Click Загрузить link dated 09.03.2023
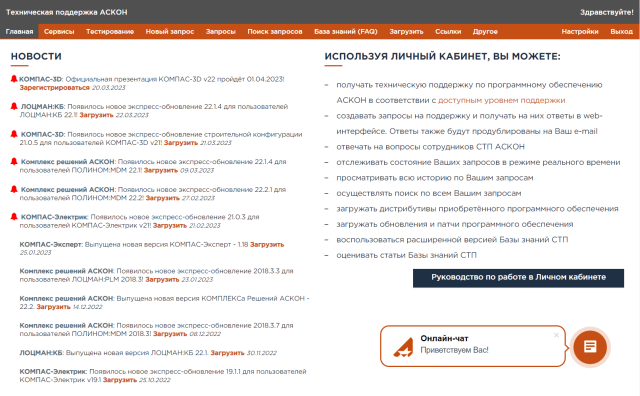 point(161,170)
